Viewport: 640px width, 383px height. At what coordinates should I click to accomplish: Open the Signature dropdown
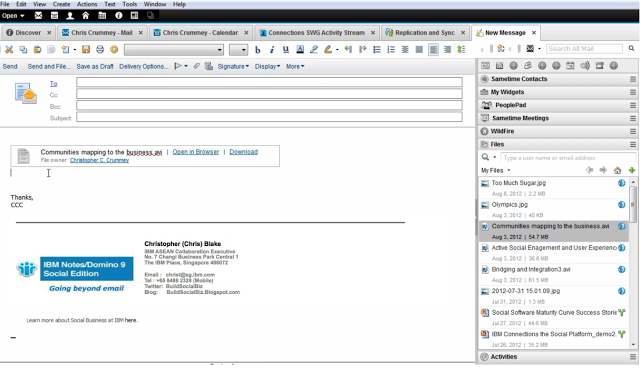coord(233,66)
